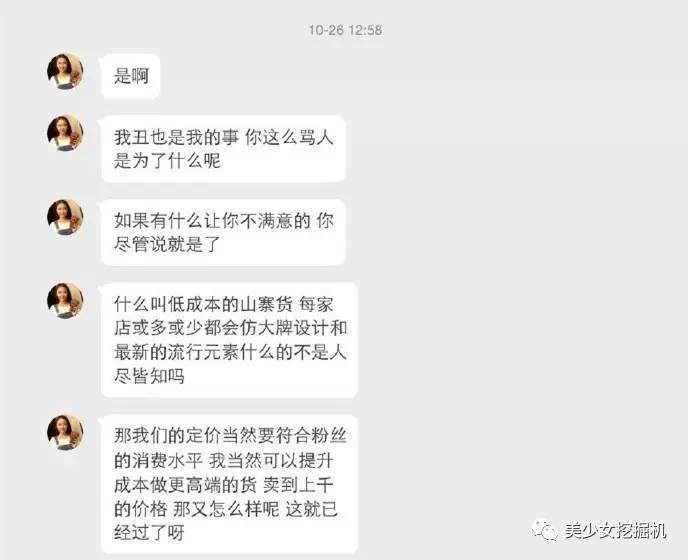Click the text line '尽管说就是了'
Image resolution: width=688 pixels, height=560 pixels.
(167, 244)
